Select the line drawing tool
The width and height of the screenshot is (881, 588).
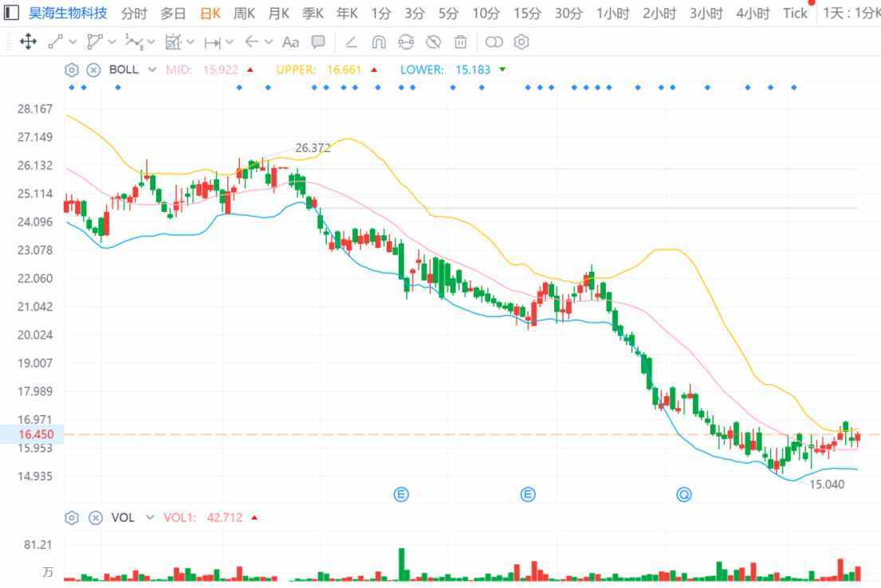[55, 41]
